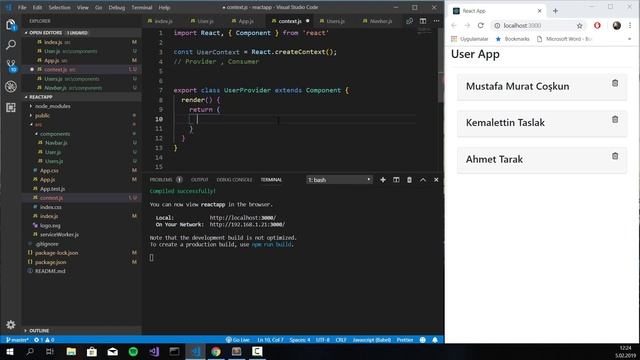Viewport: 640px width, 360px height.
Task: Open the Selection menu
Action: (x=59, y=7)
